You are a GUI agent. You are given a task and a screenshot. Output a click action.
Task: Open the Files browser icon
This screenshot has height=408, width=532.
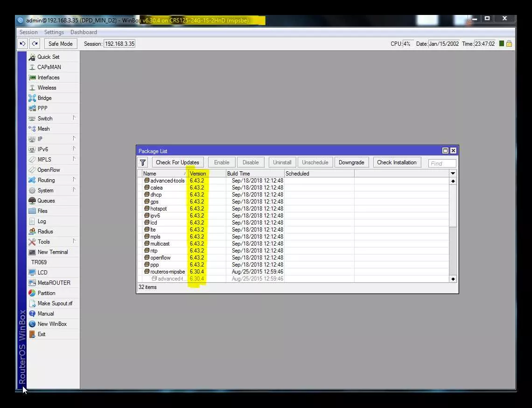32,211
